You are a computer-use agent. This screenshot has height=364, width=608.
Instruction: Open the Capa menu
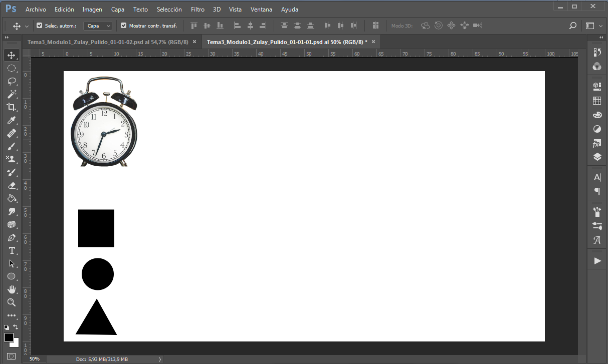[118, 10]
